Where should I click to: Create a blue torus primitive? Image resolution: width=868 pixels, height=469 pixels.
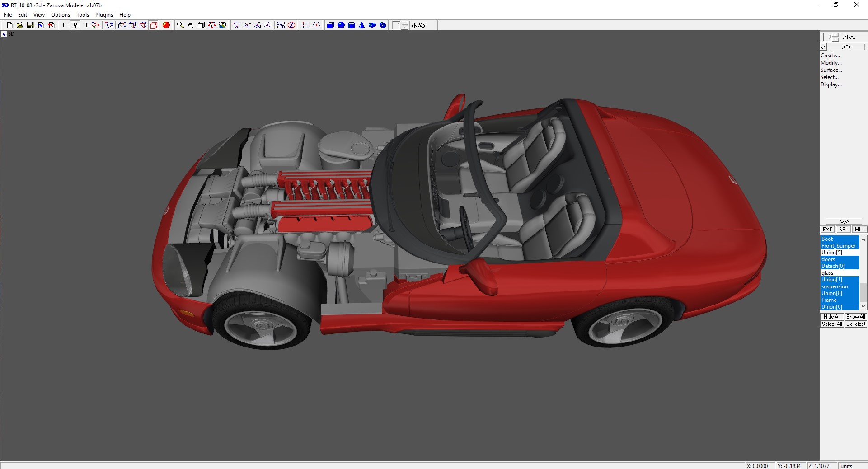pyautogui.click(x=372, y=25)
